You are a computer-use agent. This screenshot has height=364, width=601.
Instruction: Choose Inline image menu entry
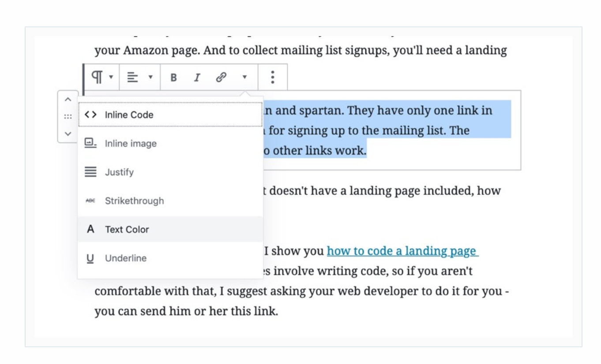coord(170,144)
